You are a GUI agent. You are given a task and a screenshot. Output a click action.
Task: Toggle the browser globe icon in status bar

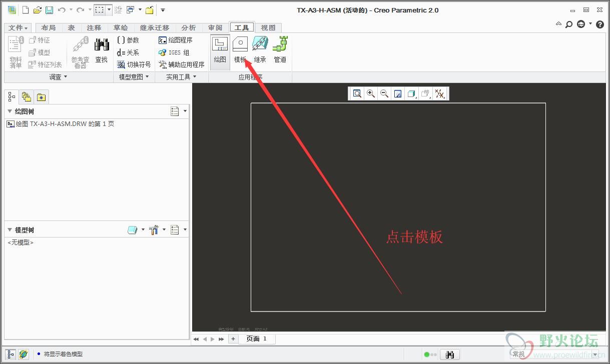23,354
